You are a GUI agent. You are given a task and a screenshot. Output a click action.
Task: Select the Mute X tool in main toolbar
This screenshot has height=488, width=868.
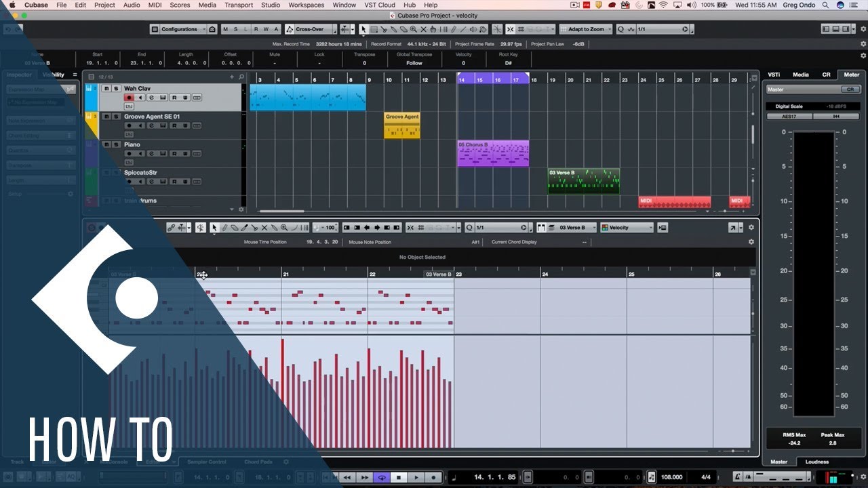coord(424,29)
